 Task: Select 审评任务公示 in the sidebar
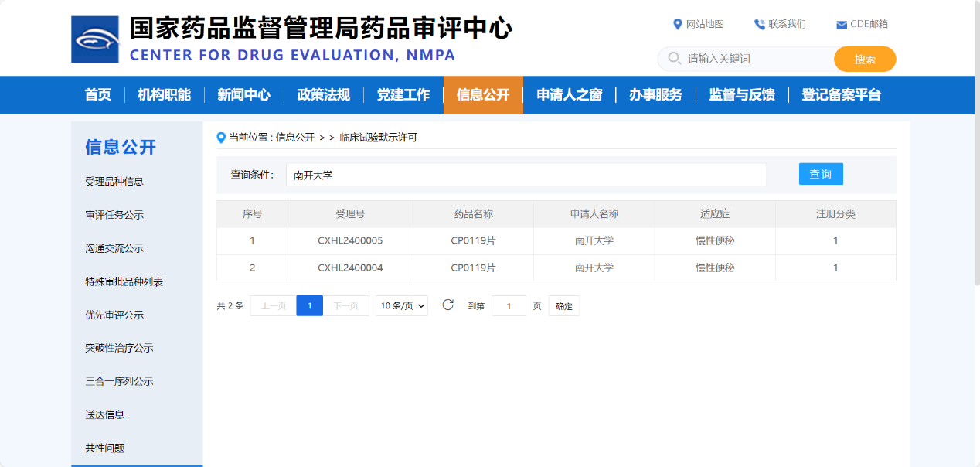tap(114, 215)
